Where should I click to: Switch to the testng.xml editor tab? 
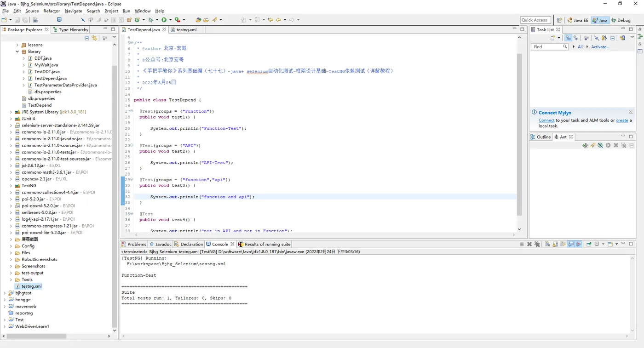pos(186,29)
